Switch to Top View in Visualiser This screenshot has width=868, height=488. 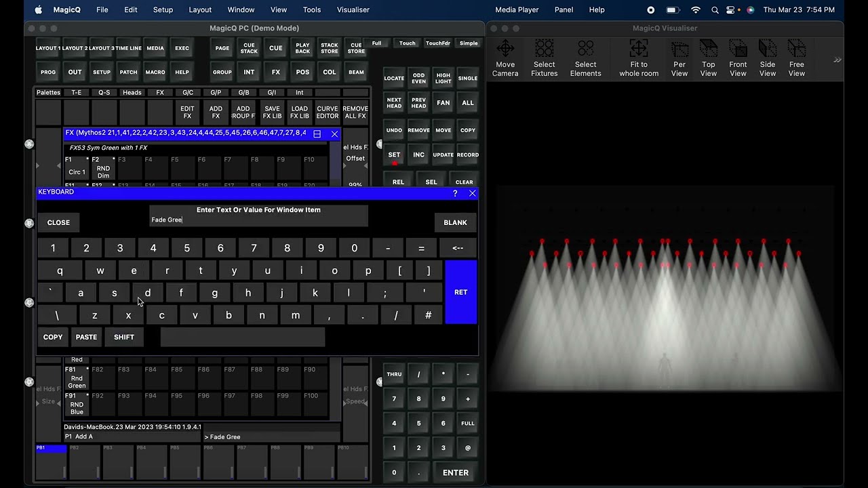[708, 58]
